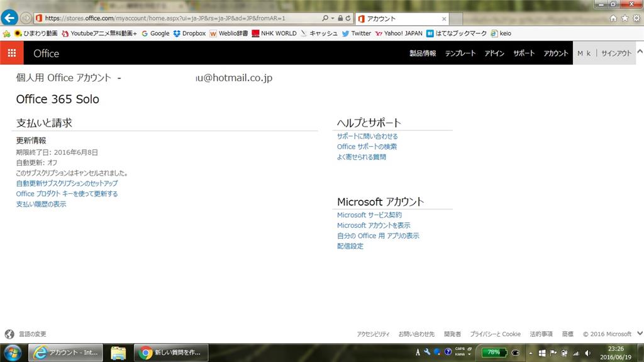
Task: Open the Weblio辞書 bookmark
Action: point(228,33)
